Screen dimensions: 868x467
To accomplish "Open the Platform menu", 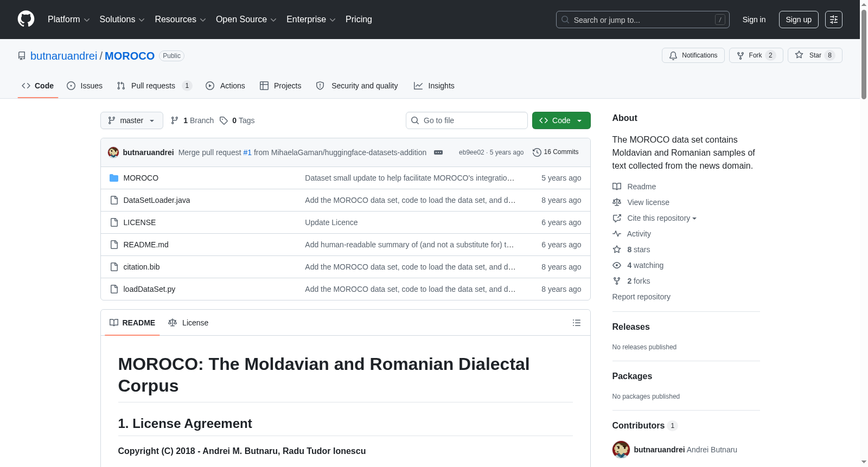I will (x=68, y=20).
